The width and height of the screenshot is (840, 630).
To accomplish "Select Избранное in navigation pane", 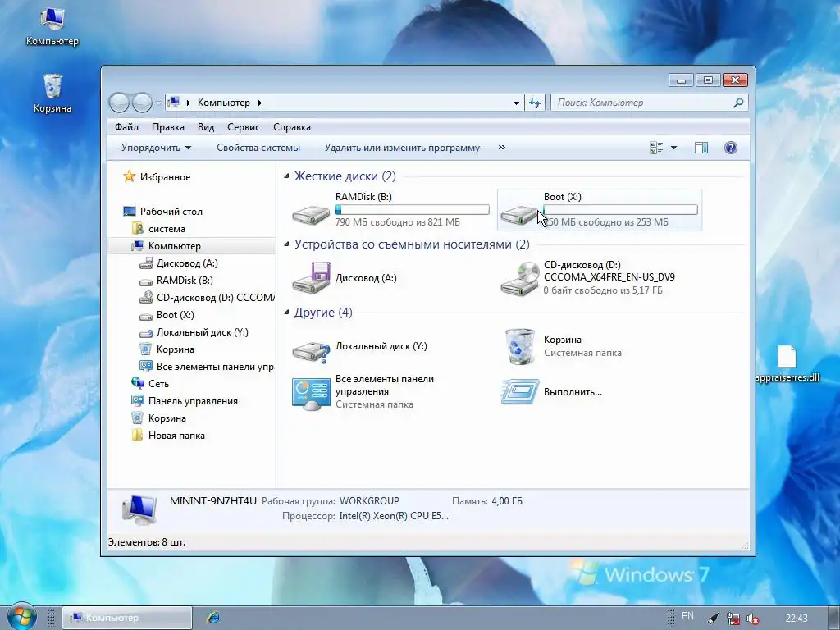I will 165,177.
